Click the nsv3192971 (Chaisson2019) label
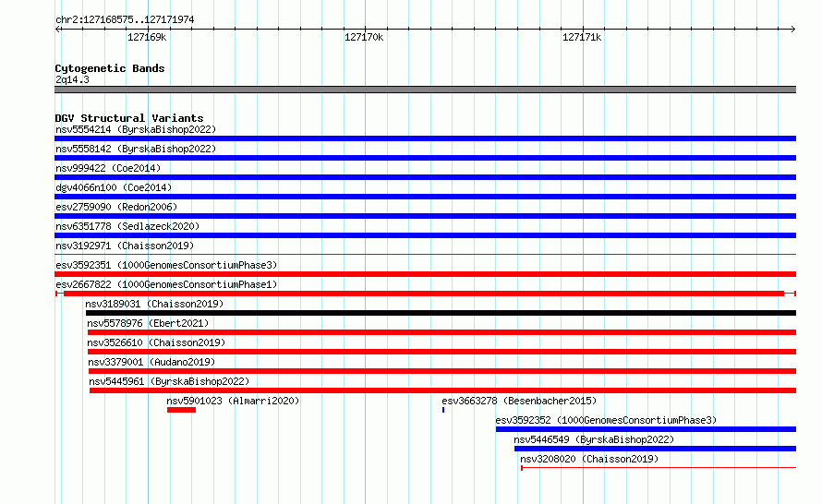Image resolution: width=822 pixels, height=504 pixels. click(x=125, y=246)
